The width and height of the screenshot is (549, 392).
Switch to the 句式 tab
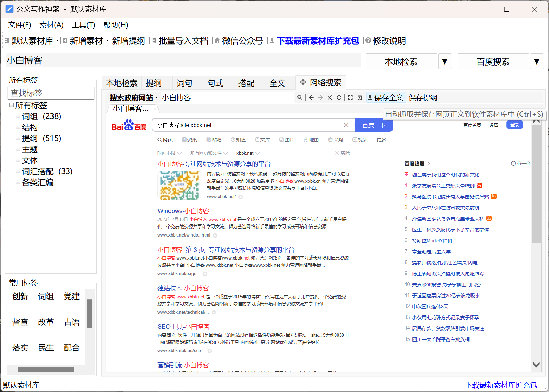(x=215, y=83)
